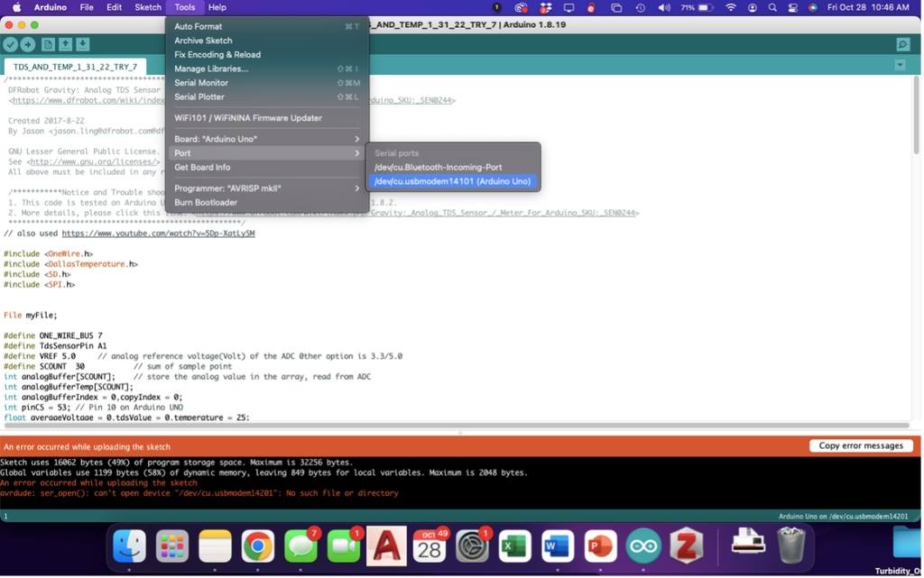Open the printer icon in the Dock

point(748,543)
